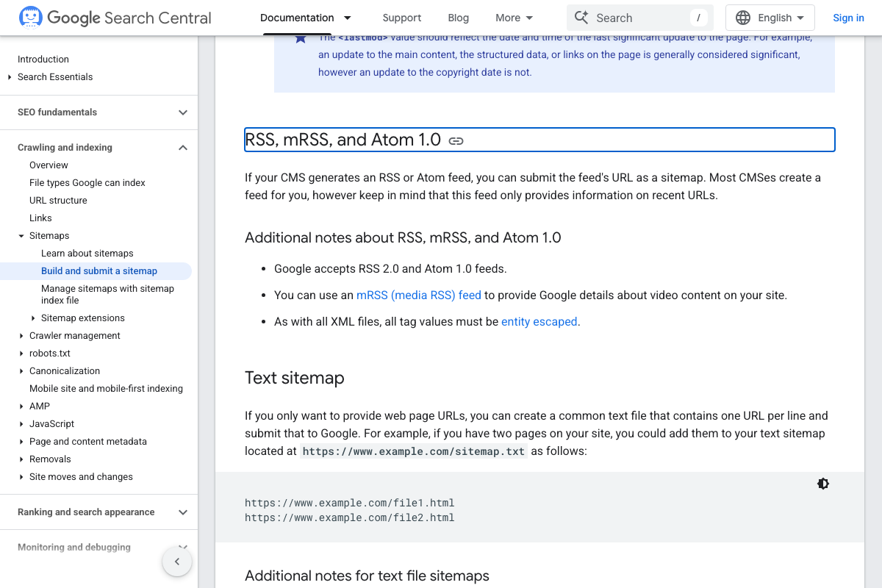Open File types Google can index

[87, 183]
